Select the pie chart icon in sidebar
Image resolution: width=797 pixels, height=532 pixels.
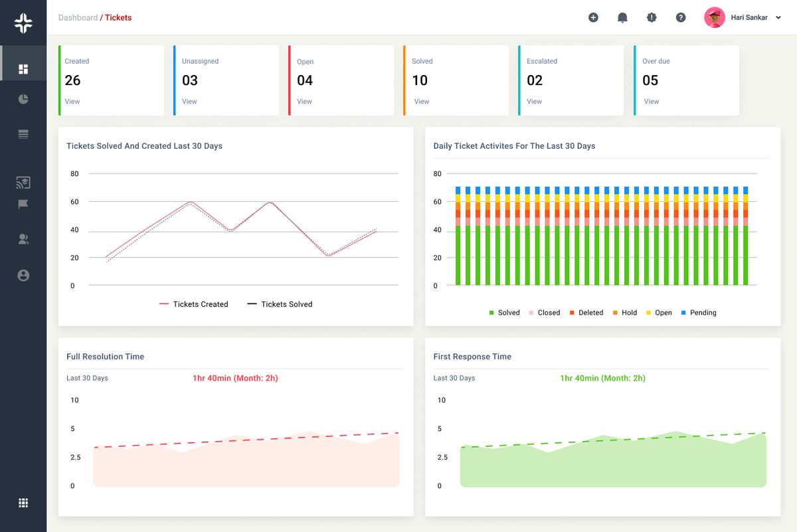coord(23,100)
